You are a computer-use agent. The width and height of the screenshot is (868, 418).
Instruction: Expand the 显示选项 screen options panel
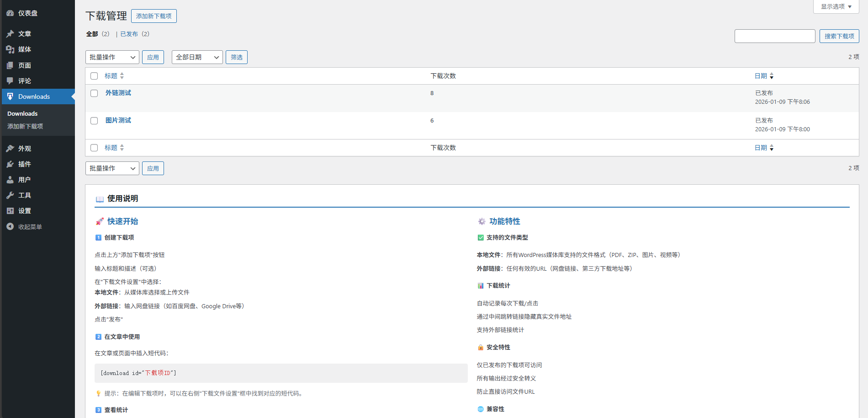pyautogui.click(x=836, y=7)
